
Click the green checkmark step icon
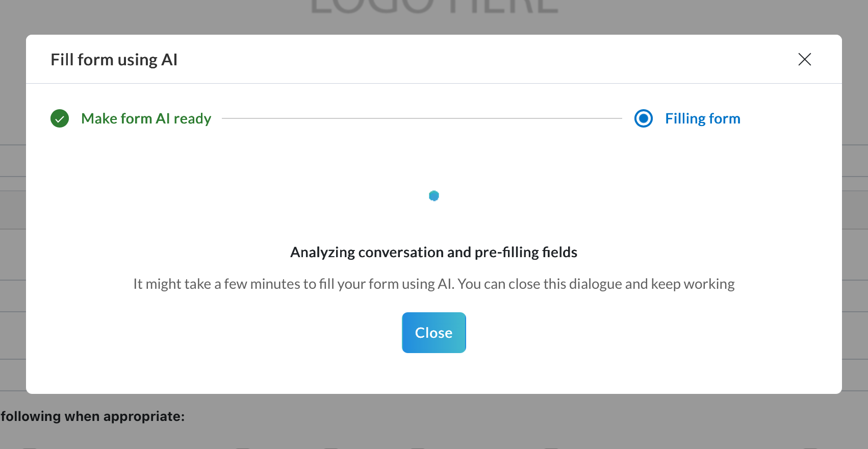click(60, 118)
